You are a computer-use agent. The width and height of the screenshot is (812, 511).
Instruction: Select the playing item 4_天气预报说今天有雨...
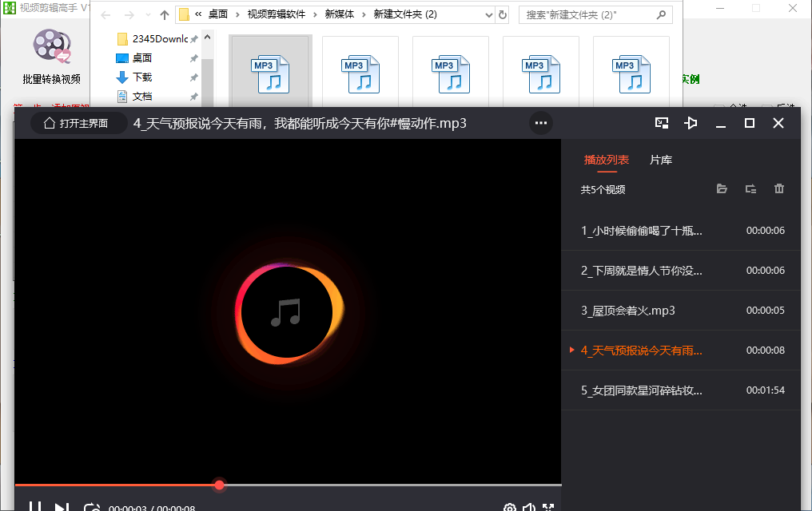pos(681,351)
